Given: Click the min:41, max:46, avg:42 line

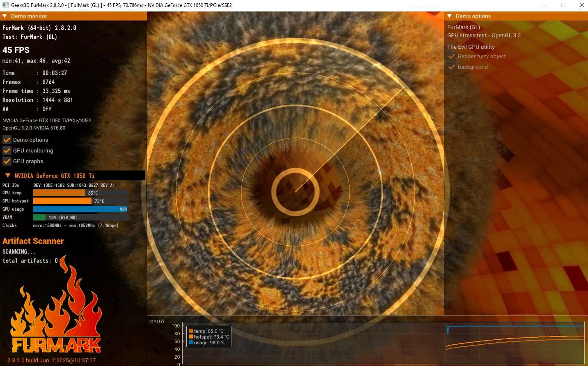Looking at the screenshot, I should [x=36, y=61].
